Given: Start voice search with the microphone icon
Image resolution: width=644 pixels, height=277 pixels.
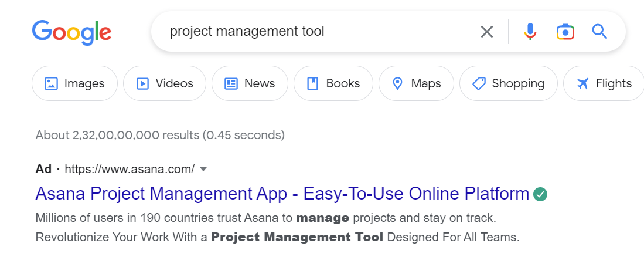Looking at the screenshot, I should tap(530, 32).
